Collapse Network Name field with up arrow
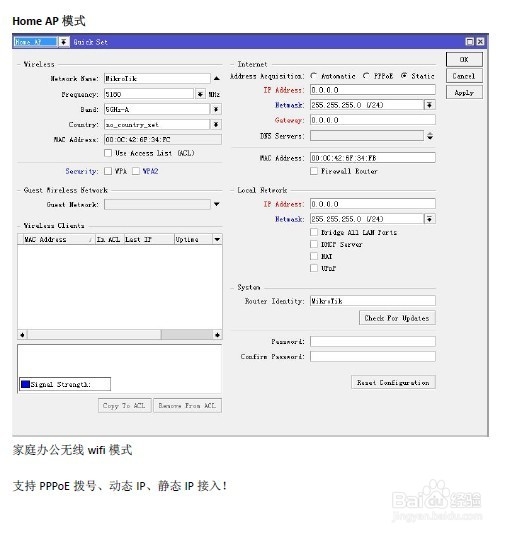This screenshot has width=512, height=534. [217, 79]
